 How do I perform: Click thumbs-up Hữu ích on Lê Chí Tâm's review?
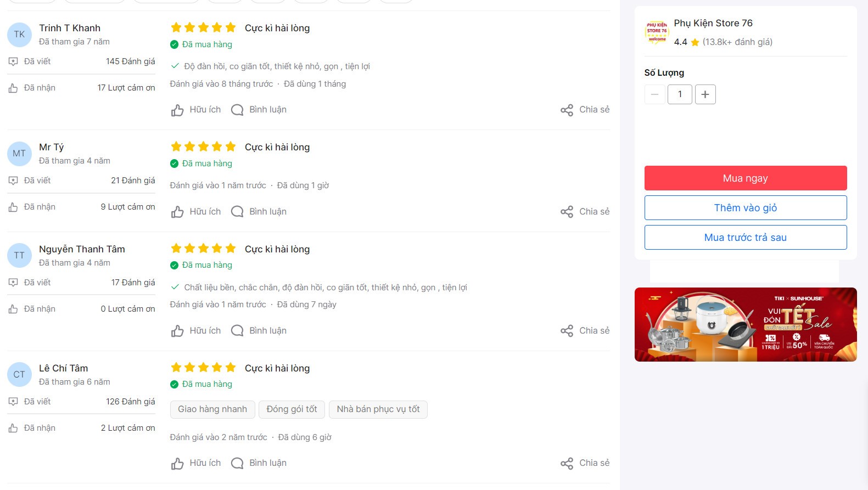[196, 463]
